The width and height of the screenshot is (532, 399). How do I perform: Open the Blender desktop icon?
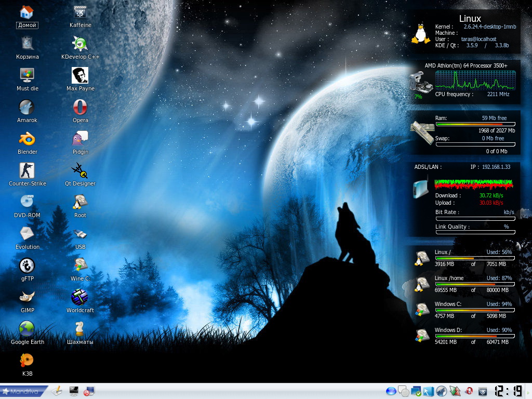(28, 139)
